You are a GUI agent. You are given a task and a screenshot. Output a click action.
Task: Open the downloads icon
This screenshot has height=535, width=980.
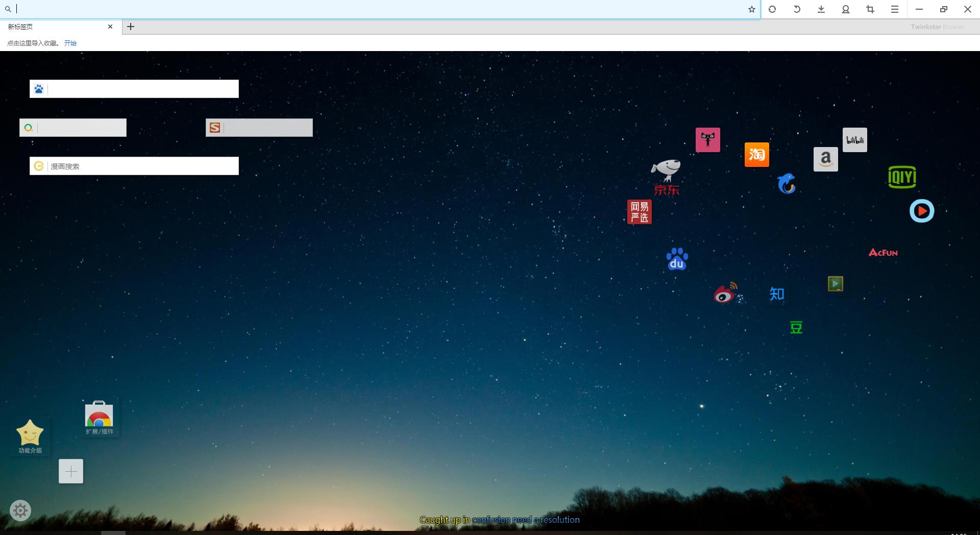point(821,9)
